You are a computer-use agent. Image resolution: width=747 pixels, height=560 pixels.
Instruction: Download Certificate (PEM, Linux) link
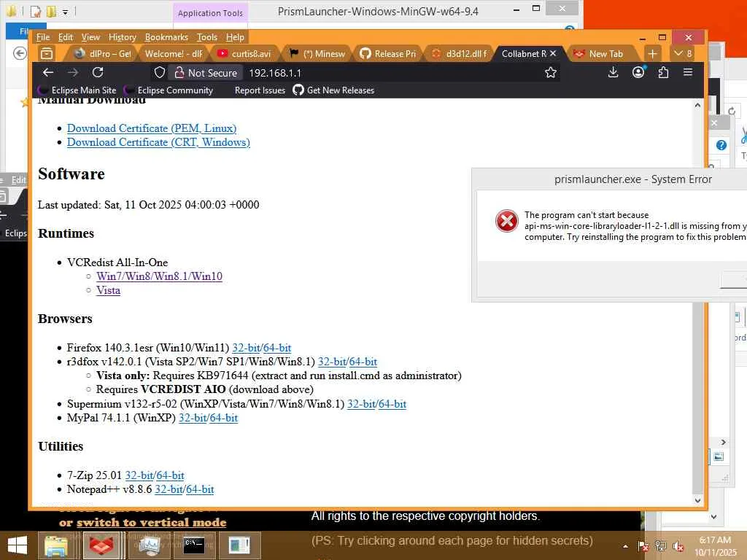click(x=152, y=128)
